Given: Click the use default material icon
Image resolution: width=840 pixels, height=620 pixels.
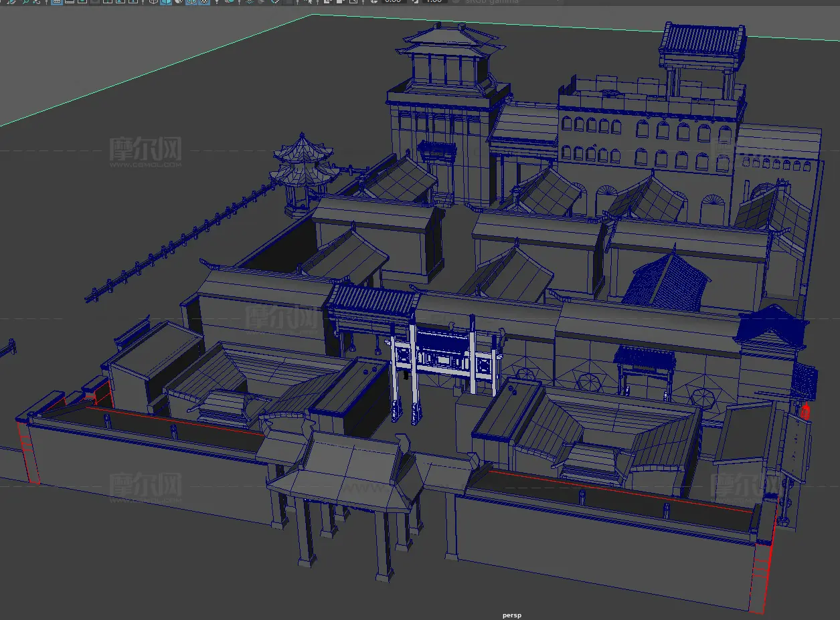Looking at the screenshot, I should coord(179,2).
